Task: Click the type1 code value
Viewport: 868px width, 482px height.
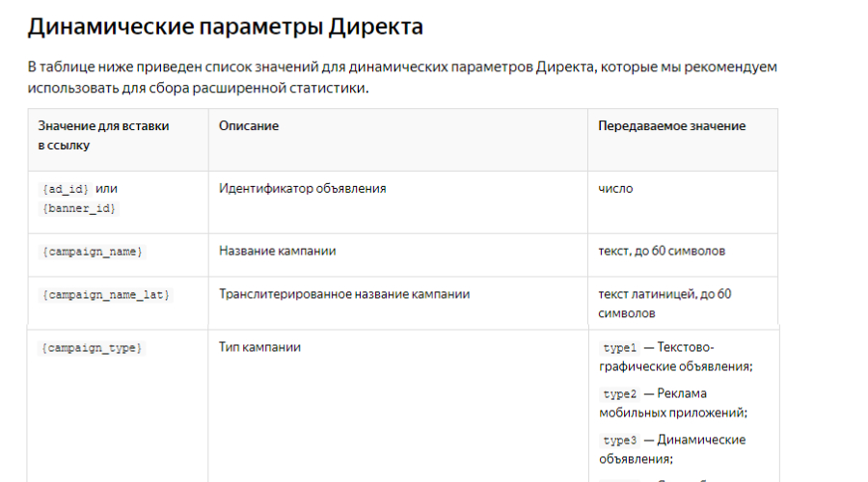Action: [619, 348]
